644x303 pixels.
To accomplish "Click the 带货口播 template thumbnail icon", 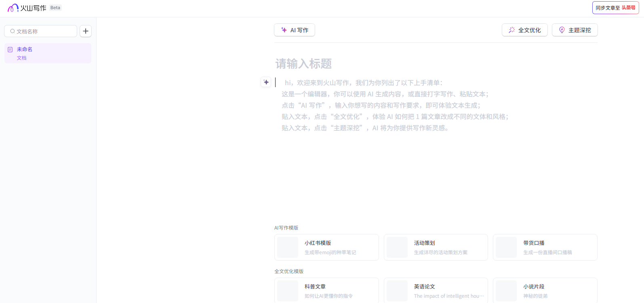I will [506, 247].
